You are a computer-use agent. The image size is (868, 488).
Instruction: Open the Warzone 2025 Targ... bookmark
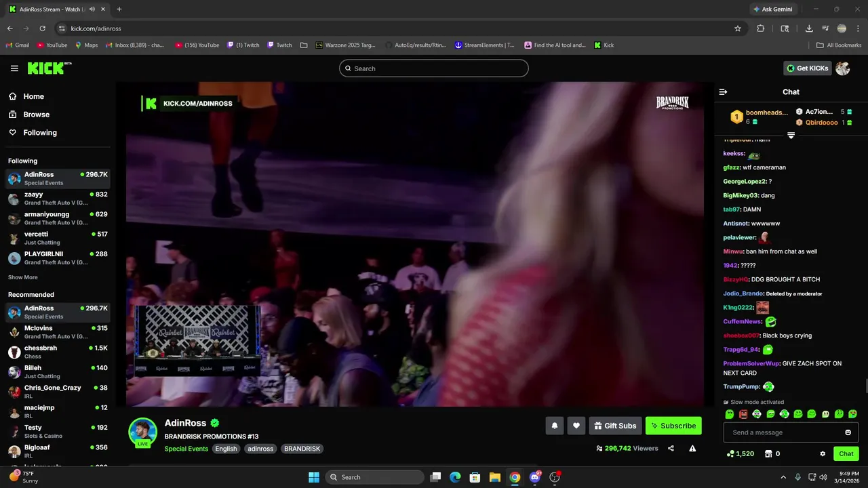coord(345,45)
